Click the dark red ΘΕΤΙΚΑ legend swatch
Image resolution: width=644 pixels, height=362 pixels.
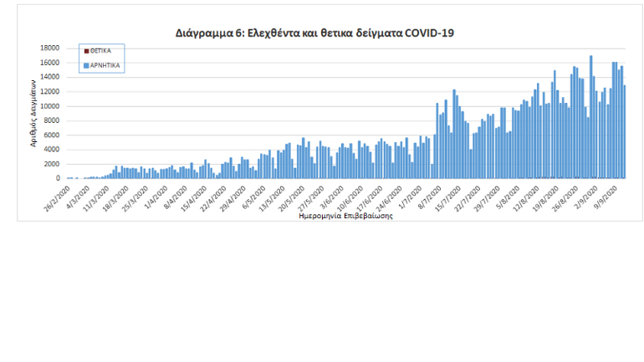coord(86,51)
